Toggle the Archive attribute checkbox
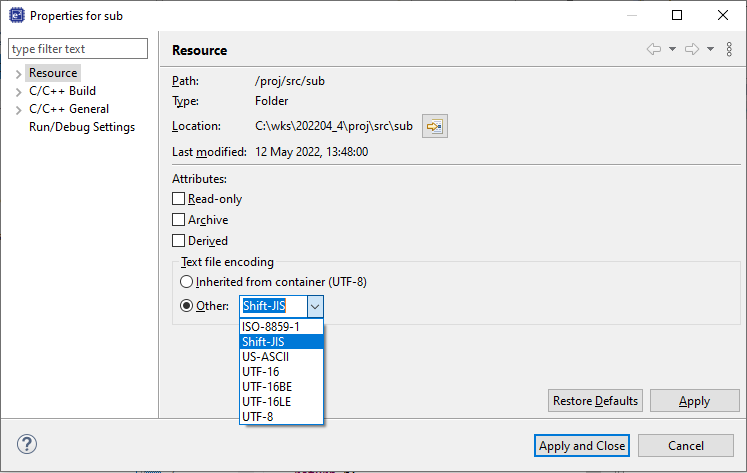 pos(179,220)
